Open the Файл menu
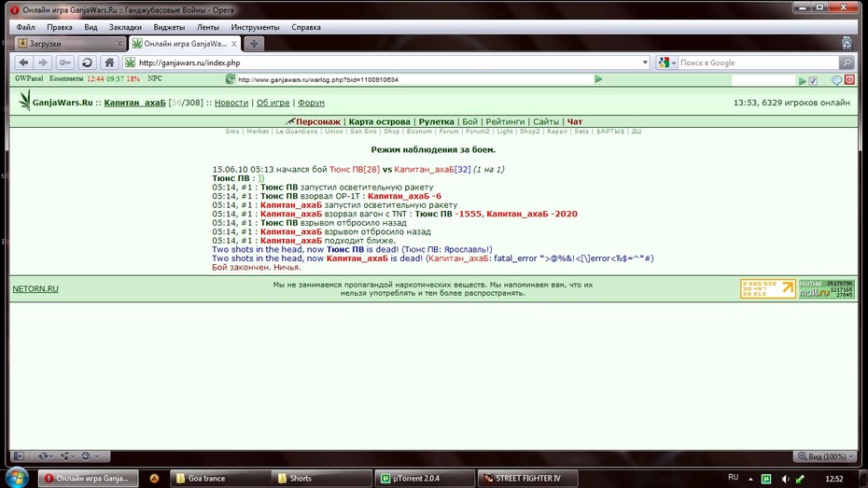Viewport: 868px width, 488px height. pos(25,27)
